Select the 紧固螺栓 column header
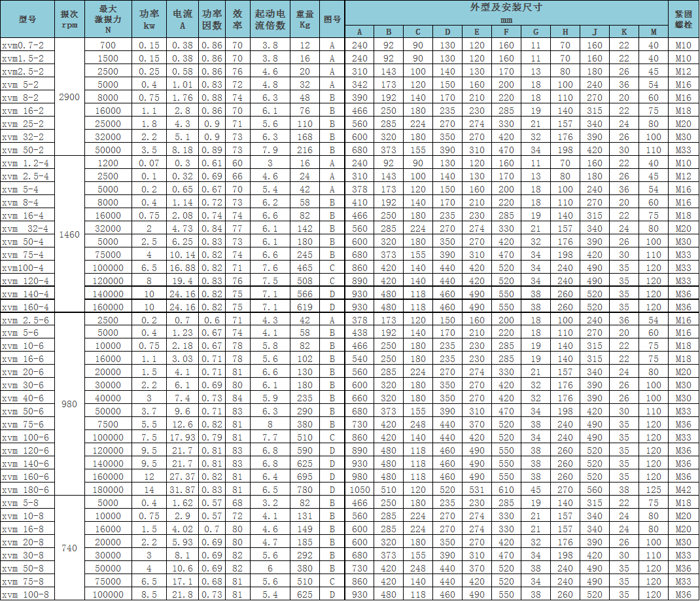 [x=683, y=20]
